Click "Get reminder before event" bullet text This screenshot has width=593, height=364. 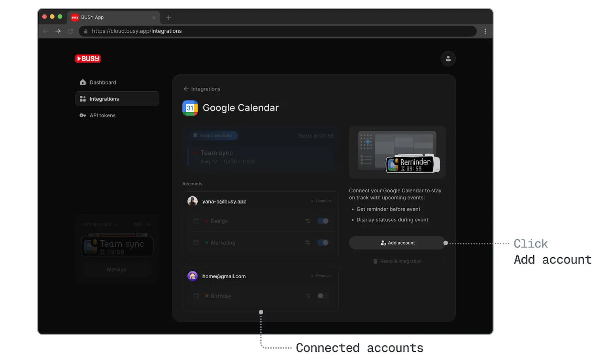[x=388, y=209]
